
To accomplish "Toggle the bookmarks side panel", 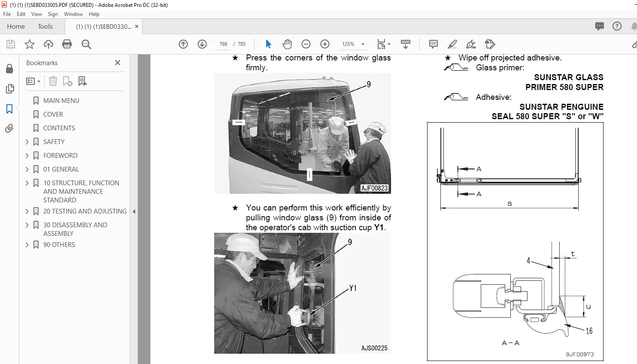I will point(9,109).
